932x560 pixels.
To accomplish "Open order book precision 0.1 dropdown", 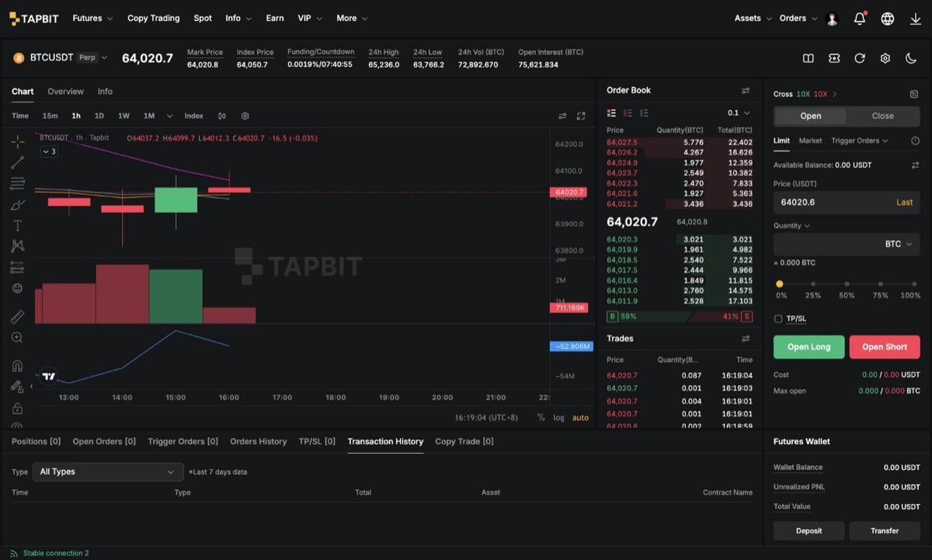I will 739,113.
